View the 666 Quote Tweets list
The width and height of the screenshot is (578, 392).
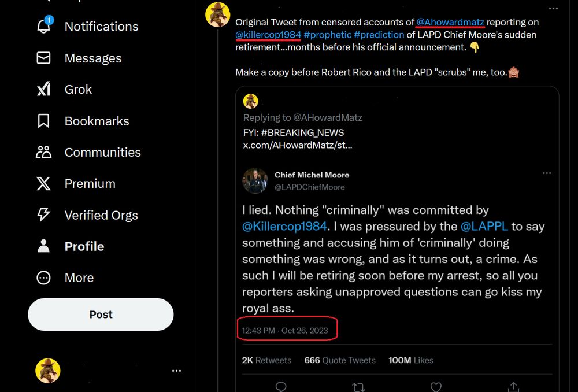340,360
